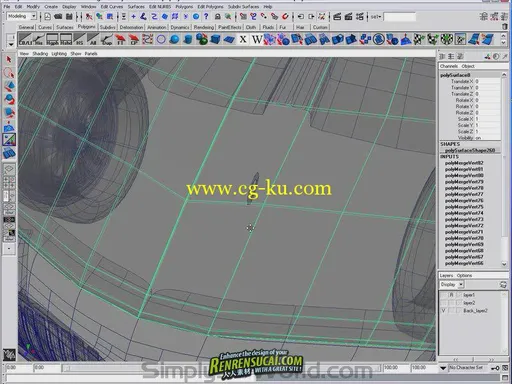
Task: Activate the Lasso select tool
Action: 9,73
